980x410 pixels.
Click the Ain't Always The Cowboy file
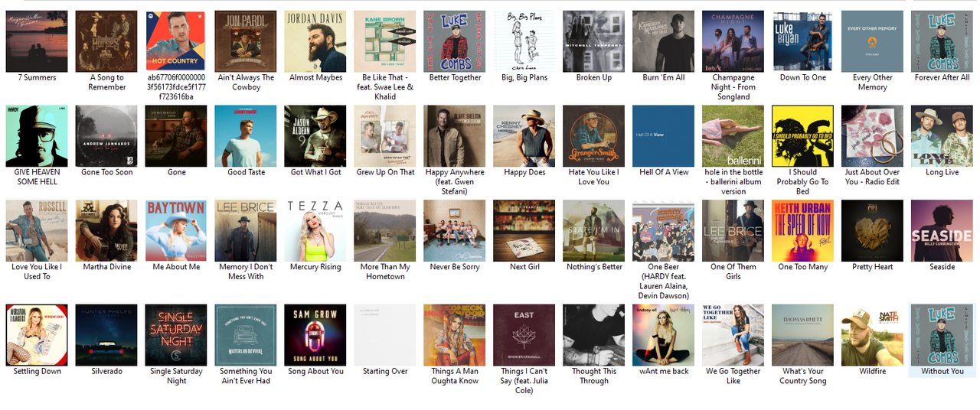pyautogui.click(x=246, y=41)
